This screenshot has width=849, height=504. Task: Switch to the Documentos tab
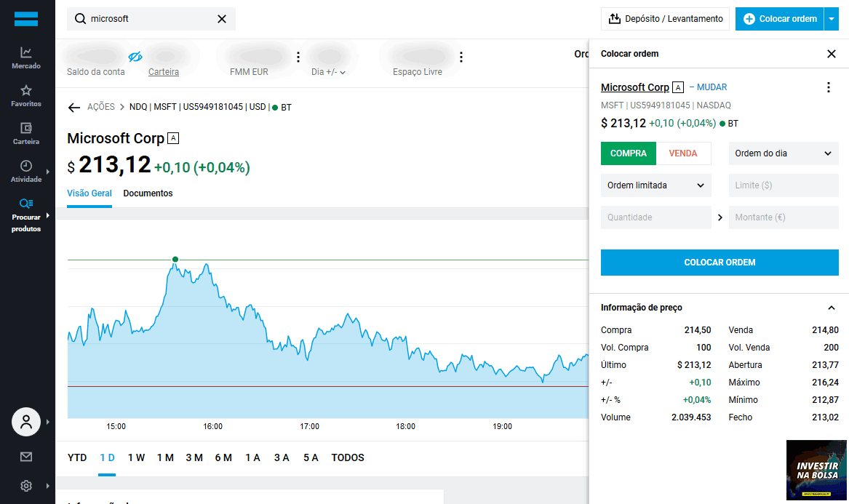(x=148, y=193)
